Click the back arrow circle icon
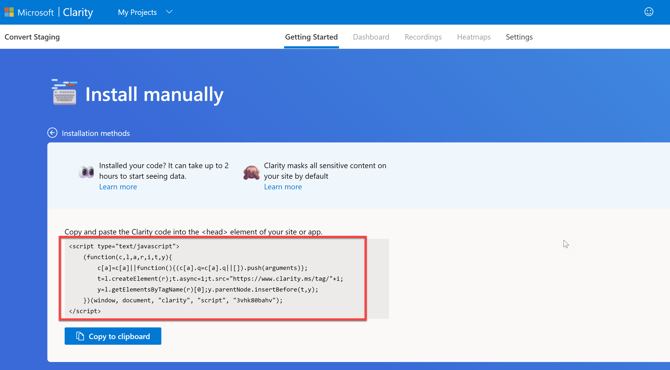 point(52,133)
